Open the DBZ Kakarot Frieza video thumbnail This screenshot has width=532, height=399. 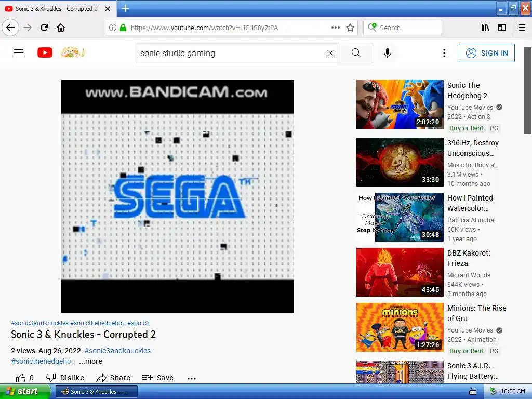point(400,272)
